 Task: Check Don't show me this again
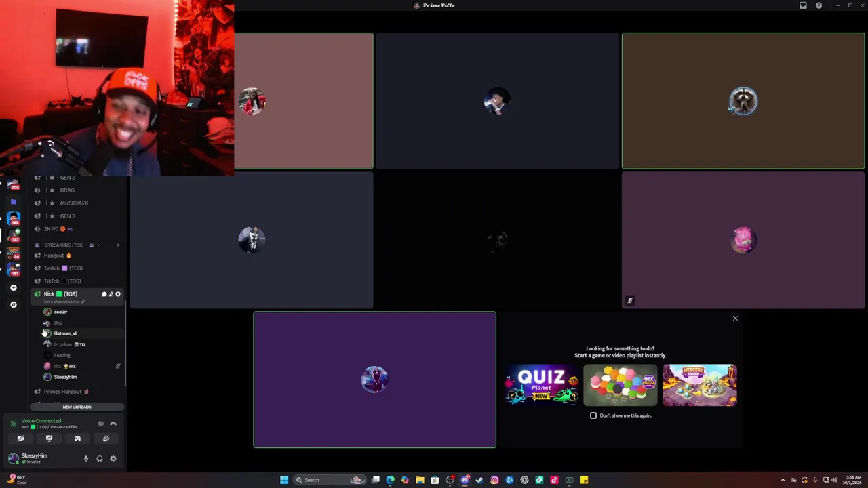pos(593,415)
